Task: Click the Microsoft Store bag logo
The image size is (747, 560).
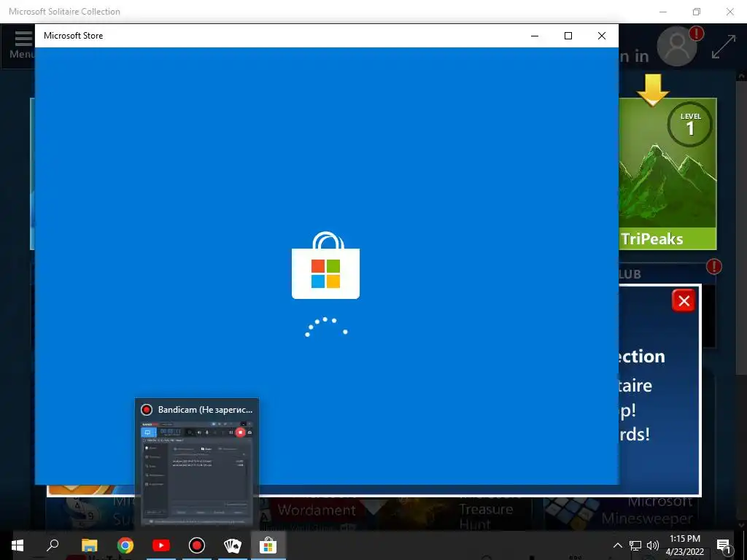Action: pos(326,265)
